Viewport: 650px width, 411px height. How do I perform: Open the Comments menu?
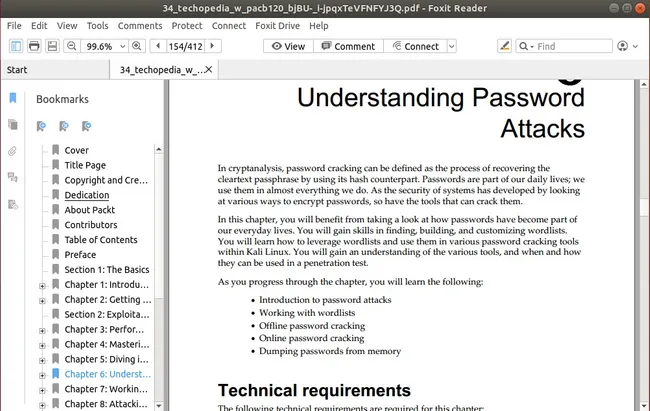(140, 26)
